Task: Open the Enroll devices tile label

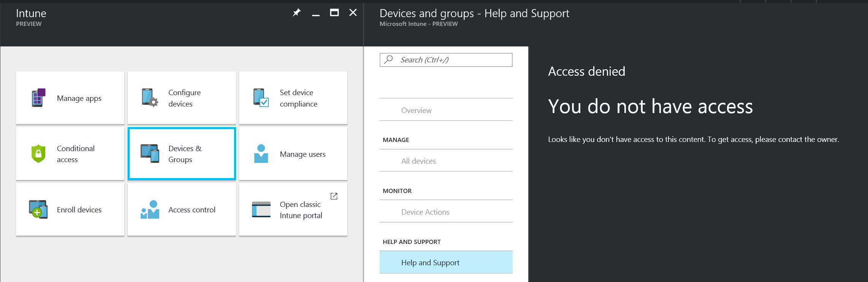Action: (x=79, y=210)
